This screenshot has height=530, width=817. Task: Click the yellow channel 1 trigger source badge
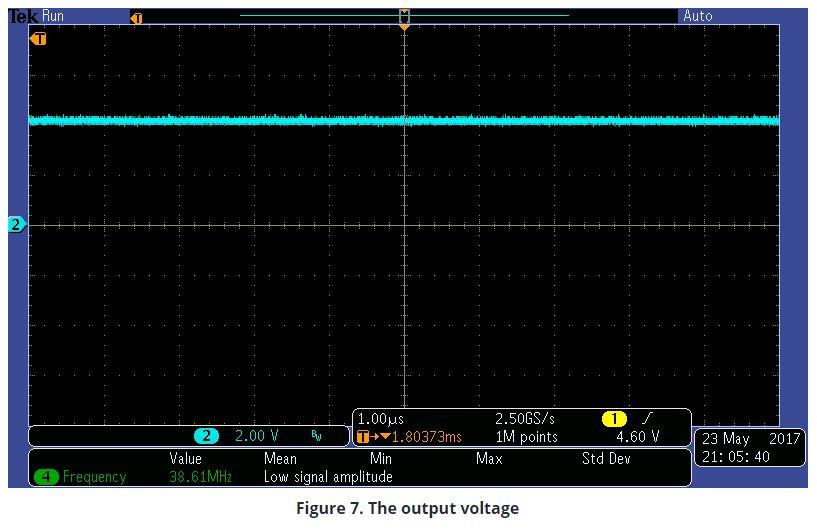click(614, 418)
